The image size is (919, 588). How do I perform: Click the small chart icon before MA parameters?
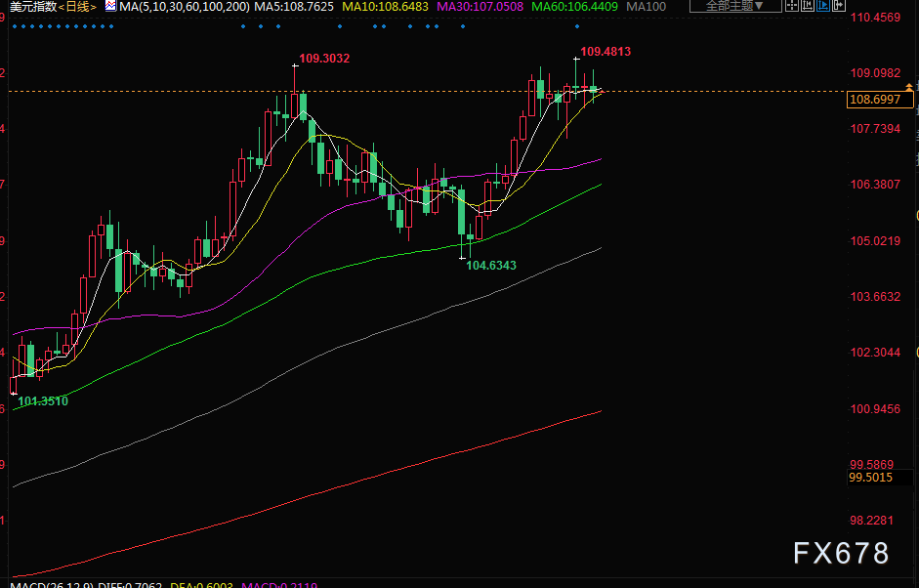(110, 6)
